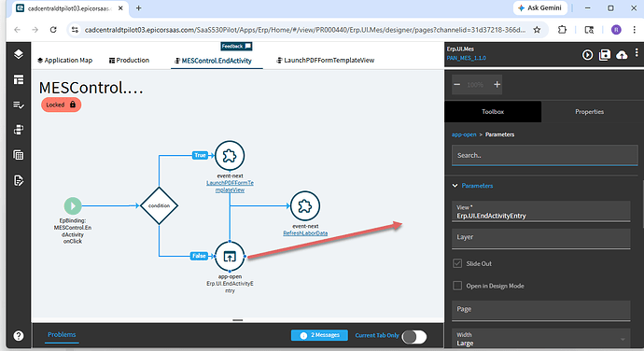Click the Layer input field
This screenshot has height=351, width=644.
[541, 238]
